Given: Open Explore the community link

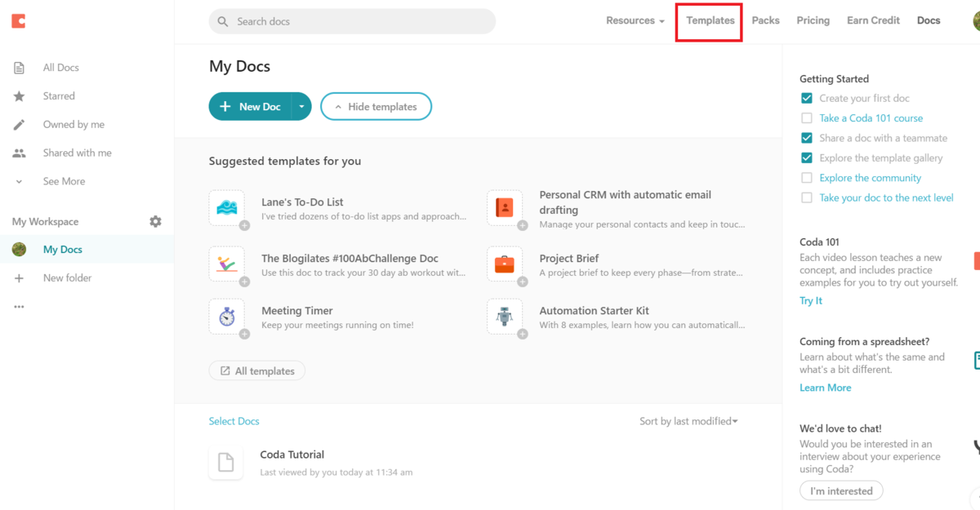Looking at the screenshot, I should [871, 178].
